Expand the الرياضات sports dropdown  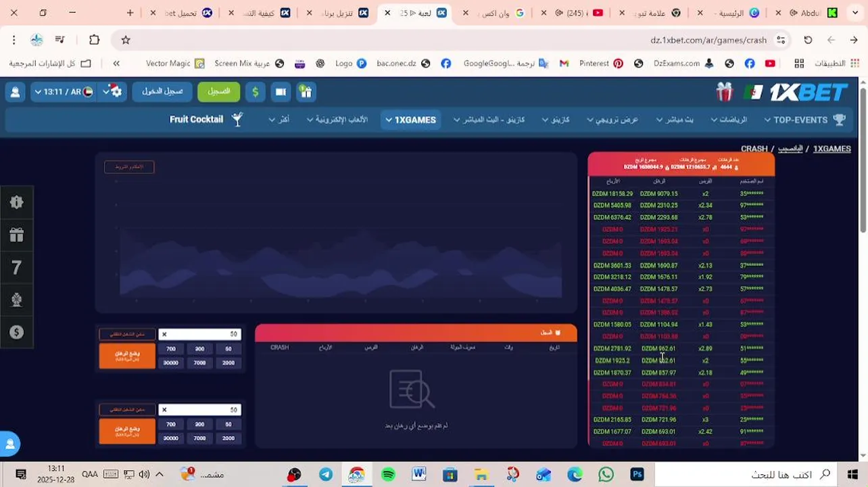point(729,120)
